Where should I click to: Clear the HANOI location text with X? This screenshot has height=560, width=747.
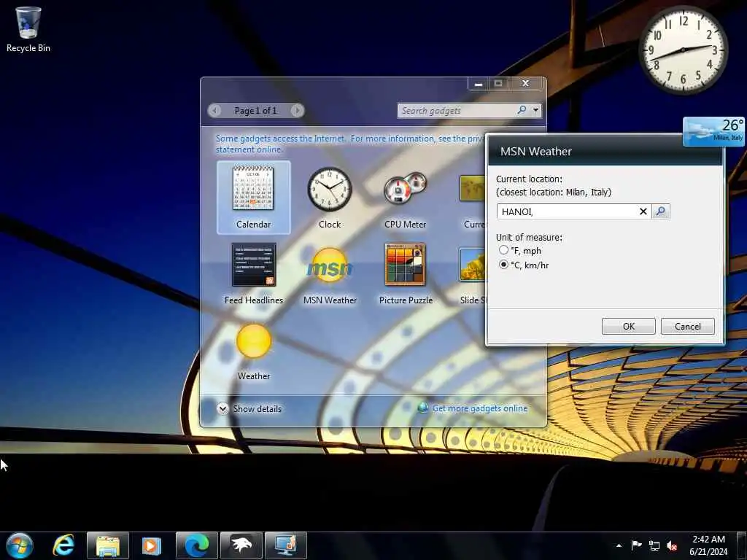point(643,211)
